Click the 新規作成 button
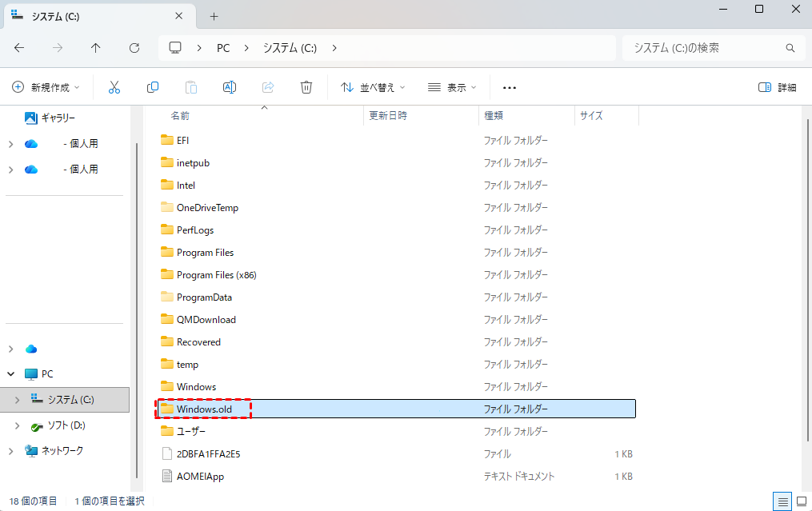The width and height of the screenshot is (812, 511). point(46,87)
